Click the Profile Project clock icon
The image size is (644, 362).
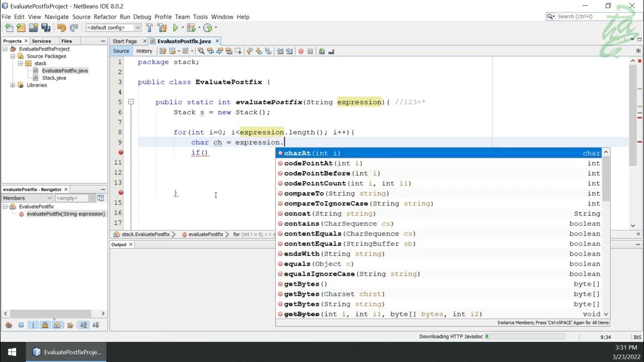(x=207, y=28)
